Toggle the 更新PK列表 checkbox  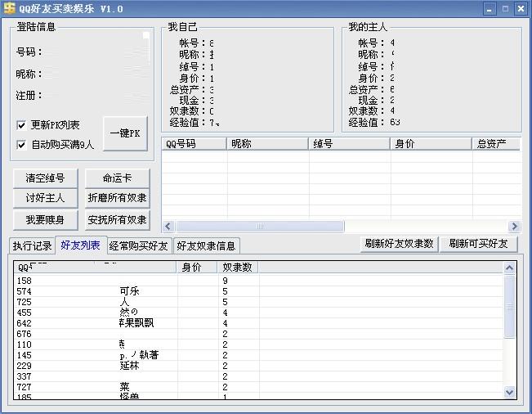(21, 125)
